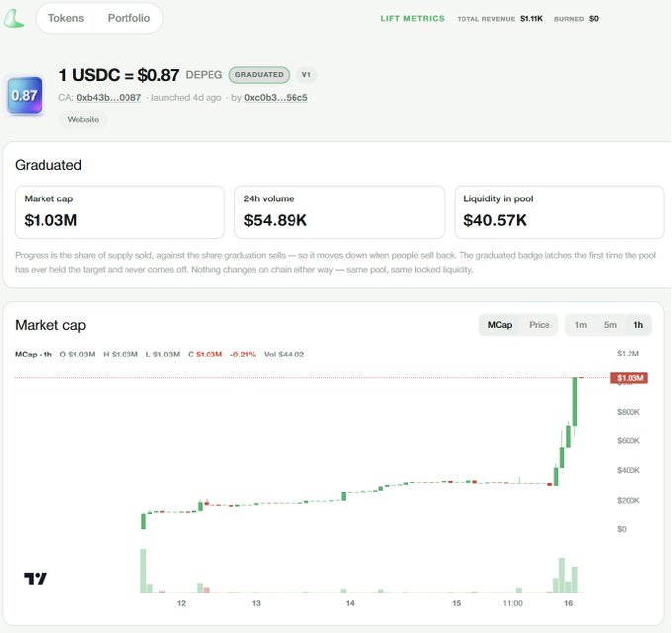
Task: Open contract address 0xb43b...0087
Action: click(109, 98)
